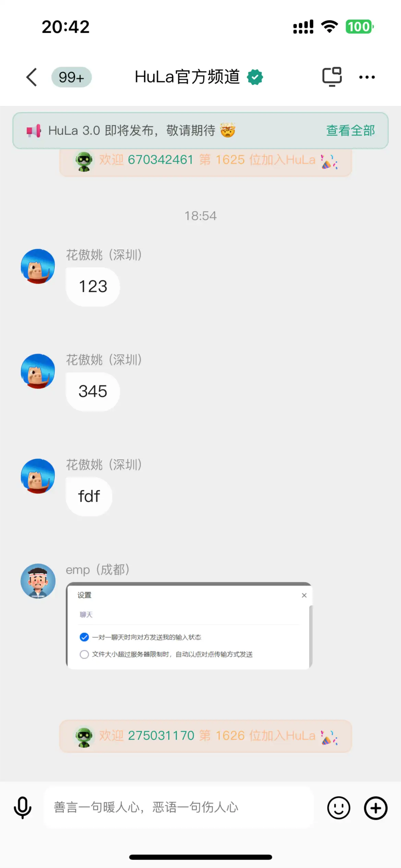The width and height of the screenshot is (401, 868).
Task: Tap 查看全部 to view all announcements
Action: coord(350,131)
